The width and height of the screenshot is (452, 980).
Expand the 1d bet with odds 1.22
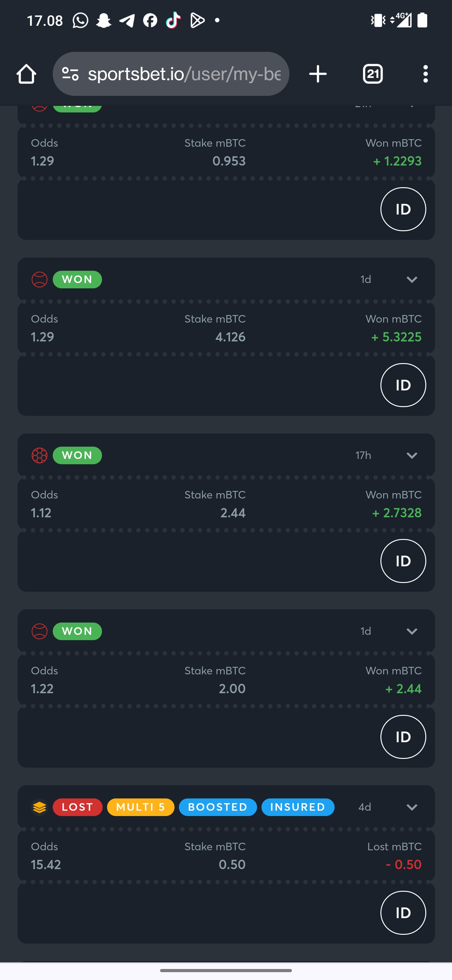(412, 631)
